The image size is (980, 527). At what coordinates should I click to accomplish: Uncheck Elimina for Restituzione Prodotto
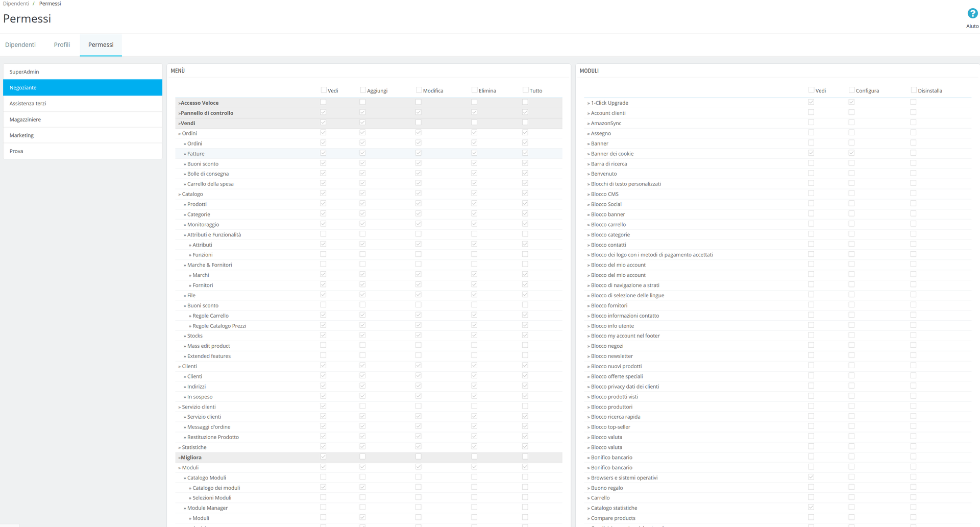474,436
